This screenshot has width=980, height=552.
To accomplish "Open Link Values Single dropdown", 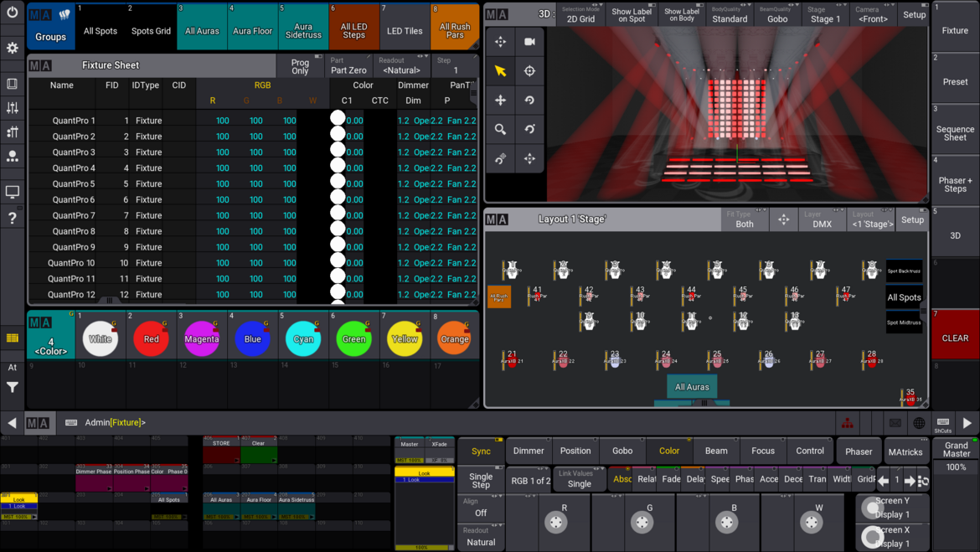I will (x=580, y=479).
